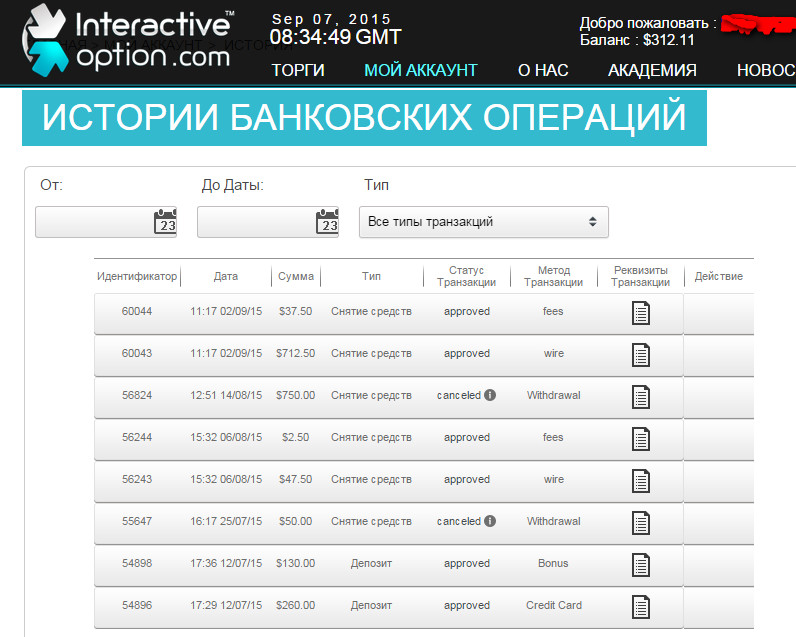Click in the От date input field
Viewport: 796px width, 637px height.
[92, 222]
